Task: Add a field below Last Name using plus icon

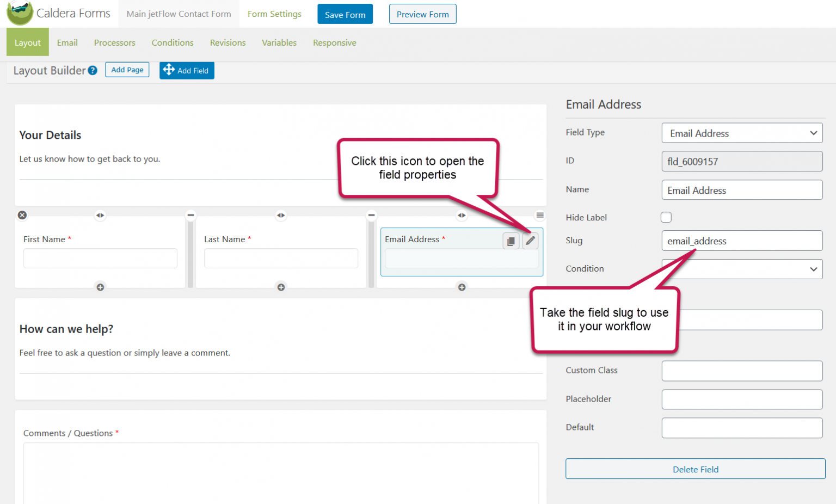Action: tap(281, 287)
